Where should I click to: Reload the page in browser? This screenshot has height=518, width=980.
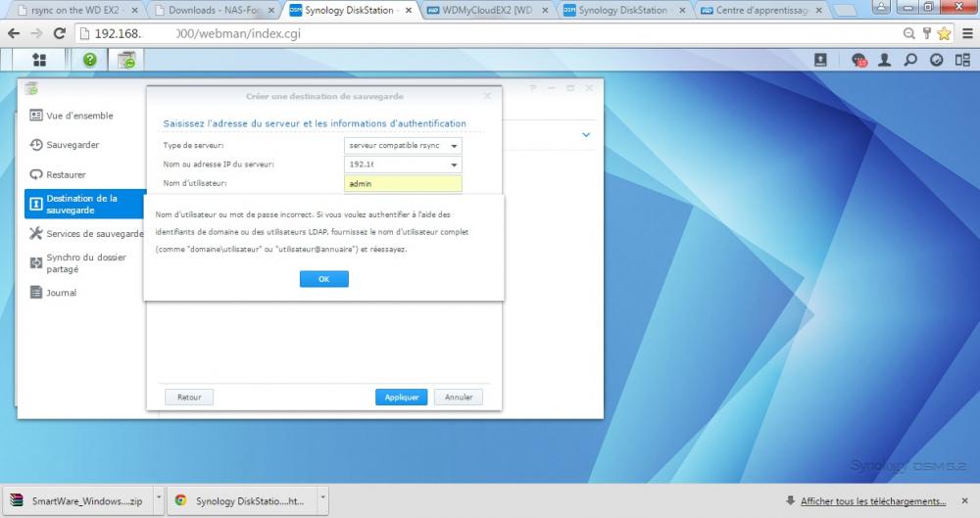(x=60, y=33)
